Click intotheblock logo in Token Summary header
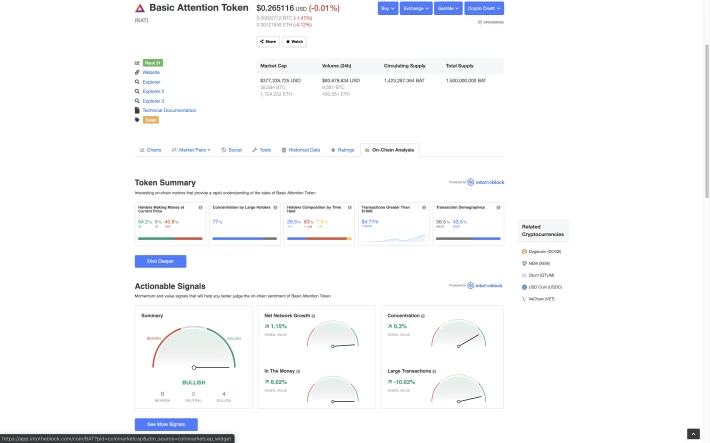Screen dimensions: 710x443 (485, 182)
